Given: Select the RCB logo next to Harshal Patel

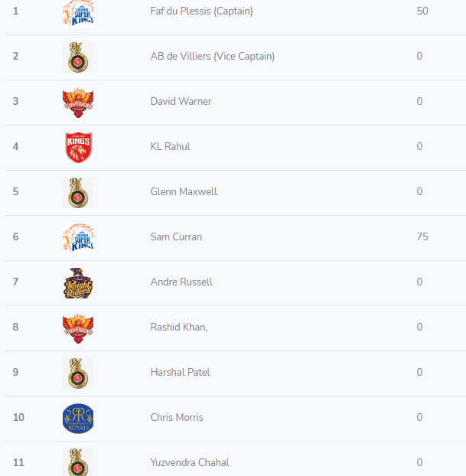Looking at the screenshot, I should 78,373.
